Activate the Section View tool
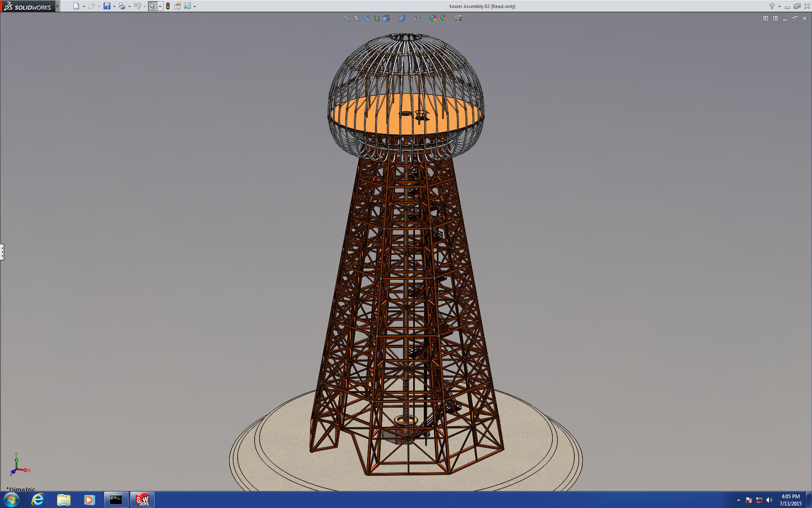 (x=376, y=18)
